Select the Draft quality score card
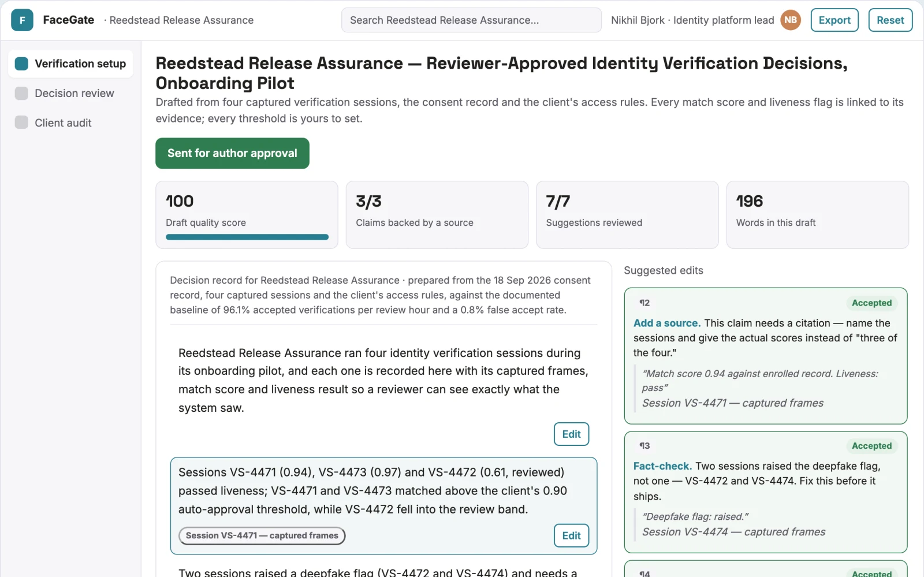Image resolution: width=924 pixels, height=577 pixels. point(247,215)
